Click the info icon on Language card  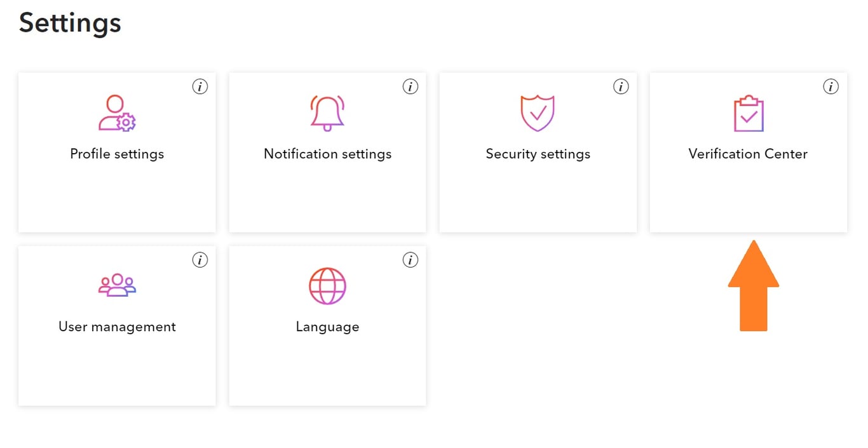tap(410, 259)
